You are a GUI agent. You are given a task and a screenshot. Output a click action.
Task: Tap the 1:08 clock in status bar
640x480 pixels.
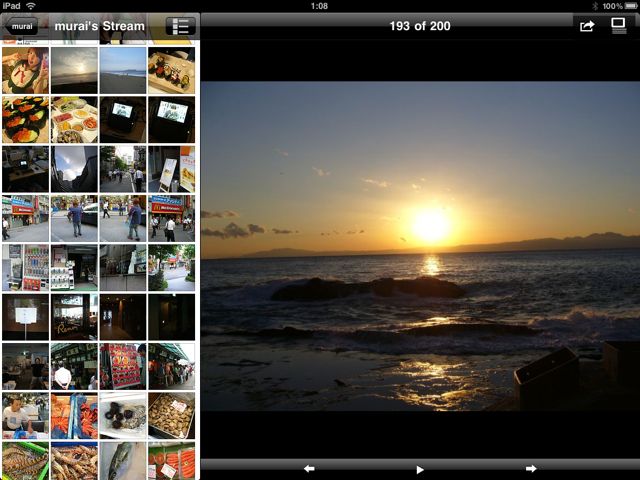tap(319, 6)
